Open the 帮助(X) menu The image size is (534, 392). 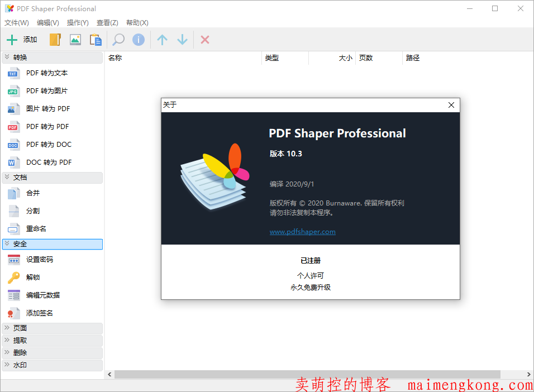(137, 23)
